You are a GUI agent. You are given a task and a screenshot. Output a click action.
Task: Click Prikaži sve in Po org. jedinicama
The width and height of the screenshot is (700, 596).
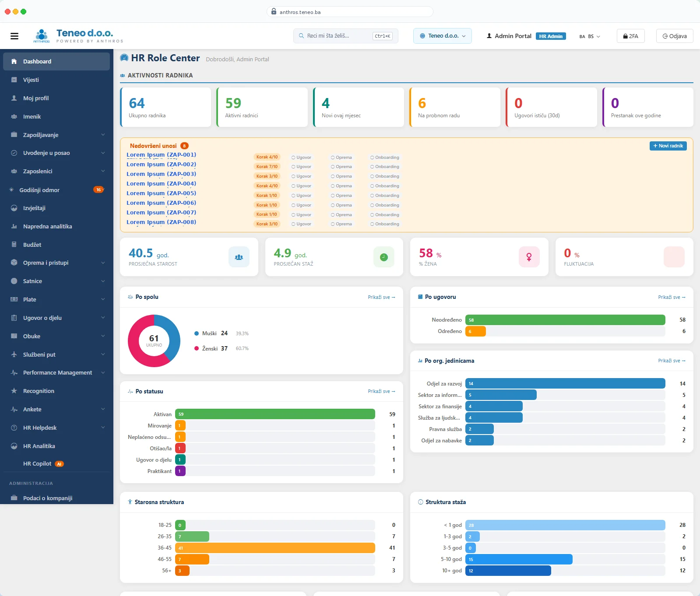[672, 361]
